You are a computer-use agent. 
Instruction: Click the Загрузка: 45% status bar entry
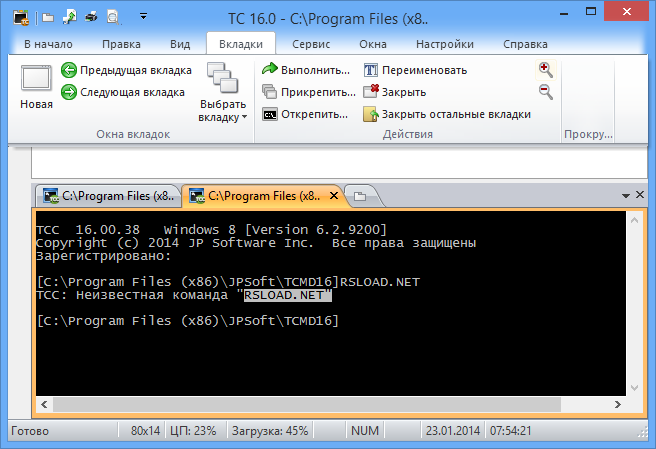270,431
